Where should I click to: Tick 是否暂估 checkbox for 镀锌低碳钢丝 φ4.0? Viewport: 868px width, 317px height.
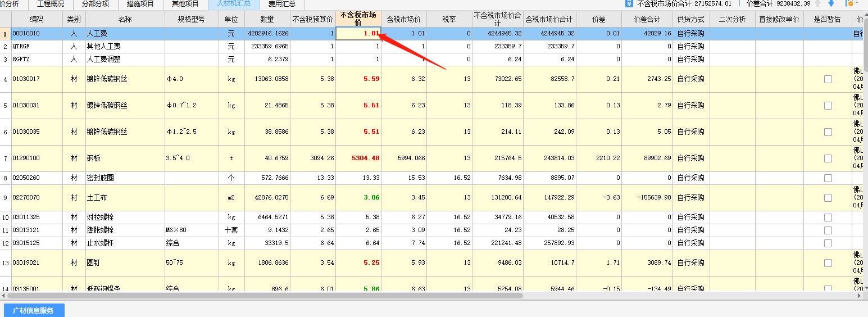[x=828, y=79]
